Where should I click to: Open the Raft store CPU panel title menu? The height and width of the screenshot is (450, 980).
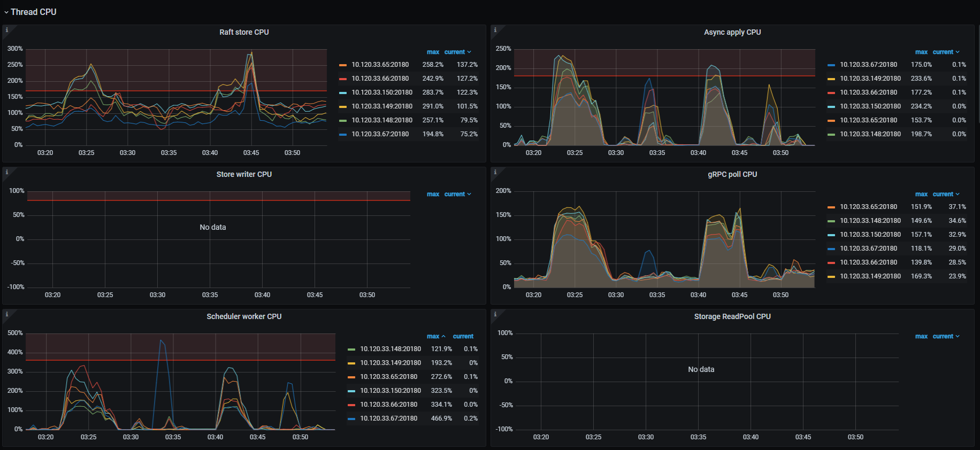(x=244, y=32)
